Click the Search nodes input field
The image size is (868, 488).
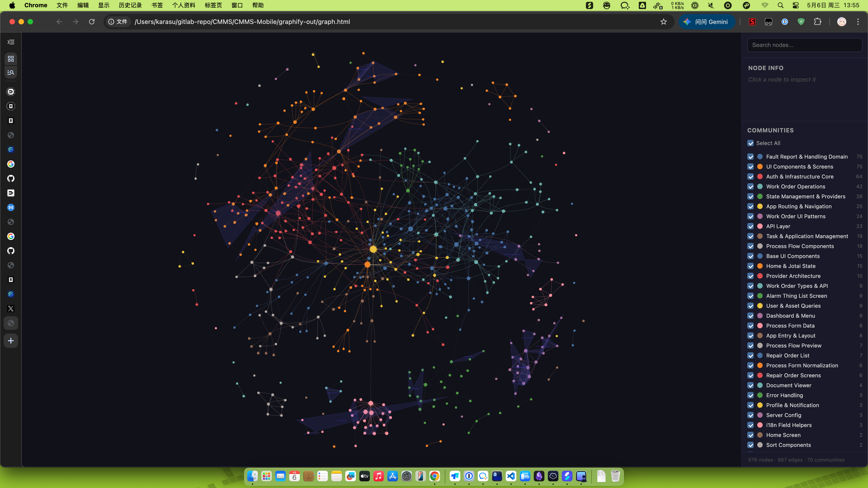(x=804, y=45)
